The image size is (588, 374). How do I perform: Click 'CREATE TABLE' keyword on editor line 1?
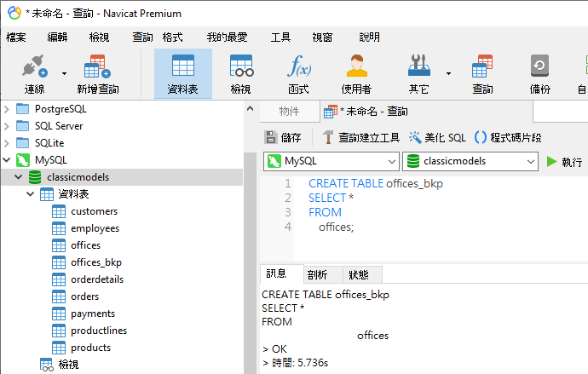[346, 184]
